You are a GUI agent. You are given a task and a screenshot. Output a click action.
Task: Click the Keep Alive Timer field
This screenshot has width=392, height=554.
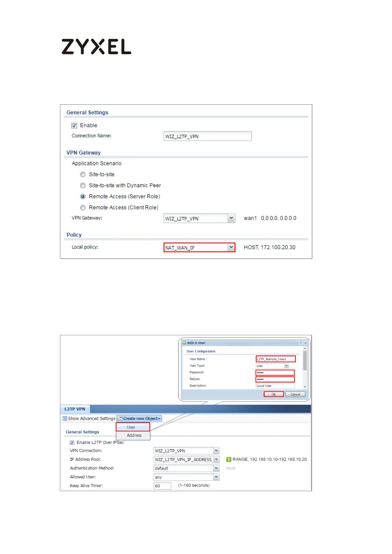point(162,486)
